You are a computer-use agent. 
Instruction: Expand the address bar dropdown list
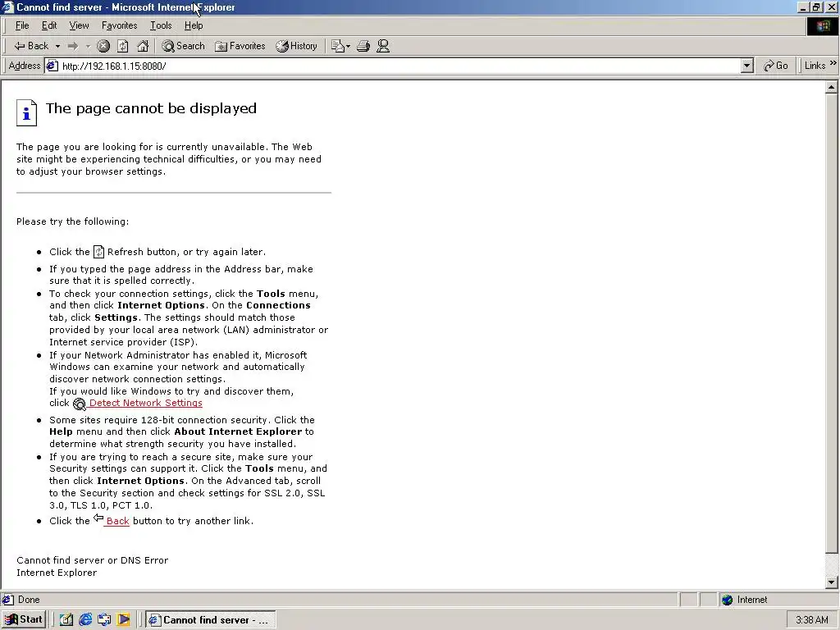click(747, 66)
